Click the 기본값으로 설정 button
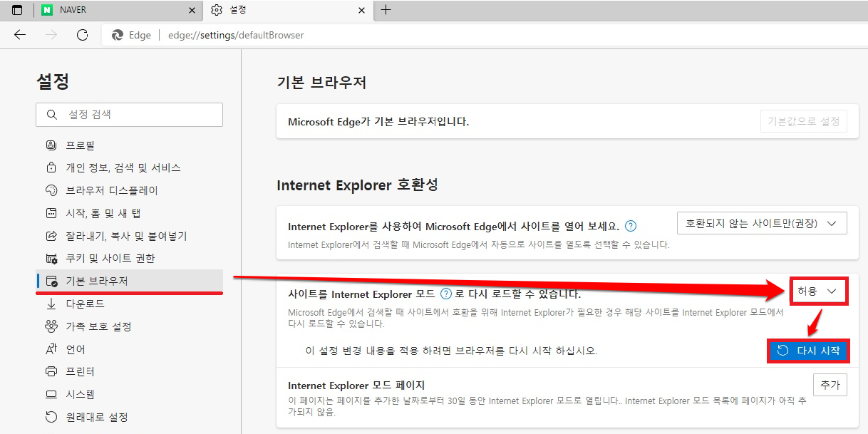Image resolution: width=868 pixels, height=434 pixels. pos(803,121)
